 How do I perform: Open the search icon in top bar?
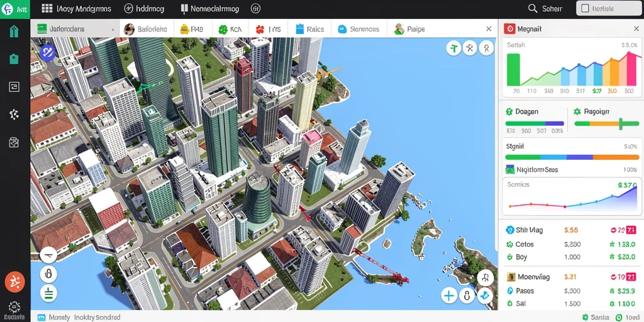533,9
